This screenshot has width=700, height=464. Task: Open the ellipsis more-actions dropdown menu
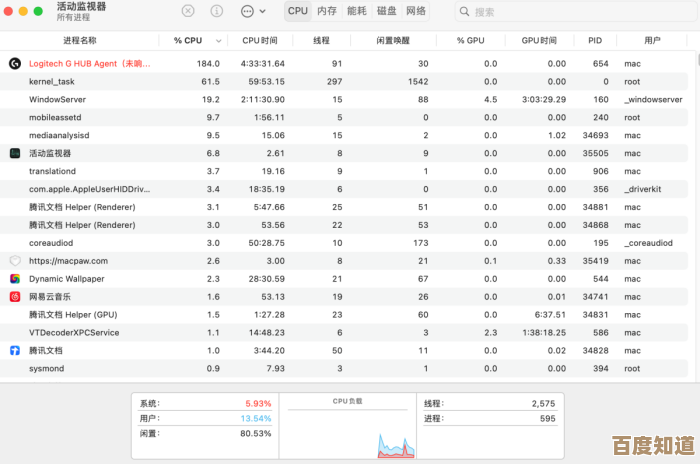pos(253,11)
